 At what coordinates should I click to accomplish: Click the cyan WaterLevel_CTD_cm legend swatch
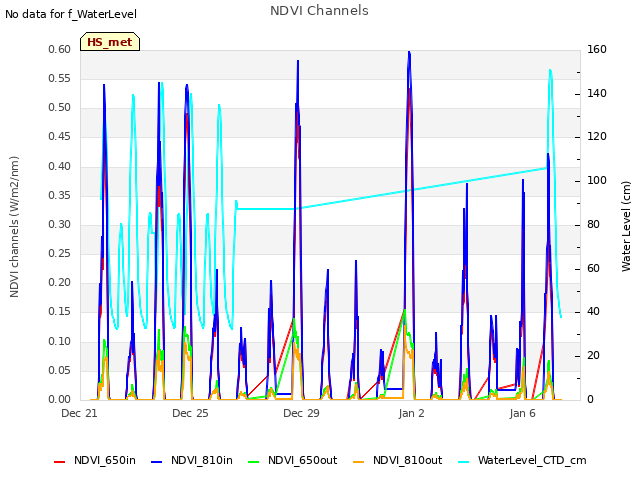click(463, 462)
